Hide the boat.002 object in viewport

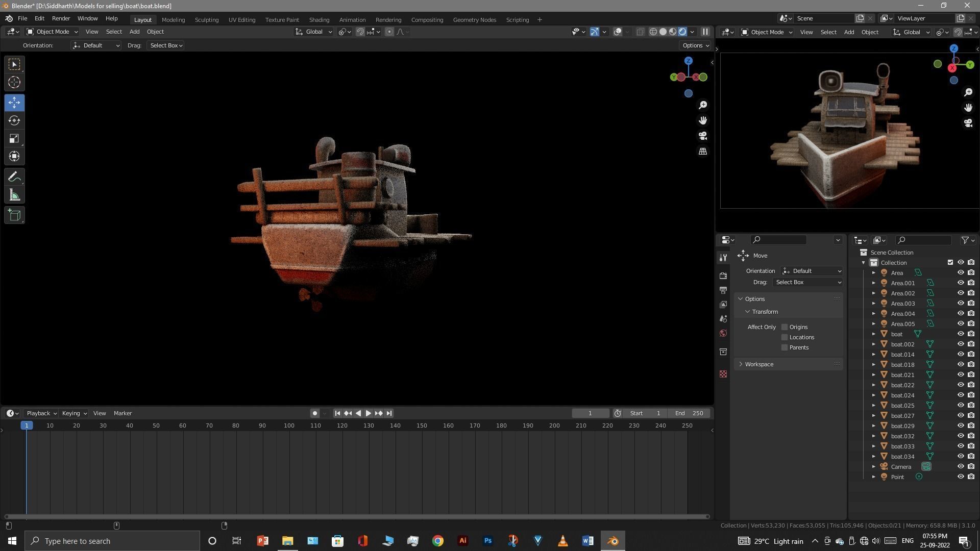(x=961, y=344)
